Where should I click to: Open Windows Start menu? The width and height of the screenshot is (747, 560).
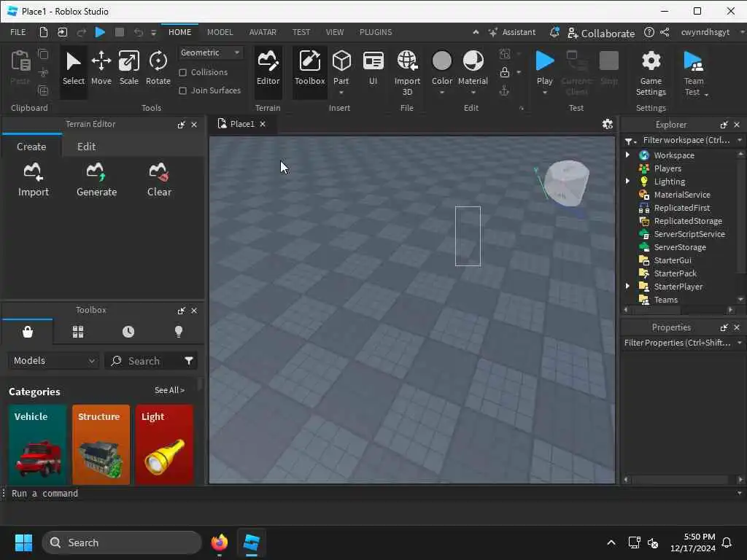23,542
